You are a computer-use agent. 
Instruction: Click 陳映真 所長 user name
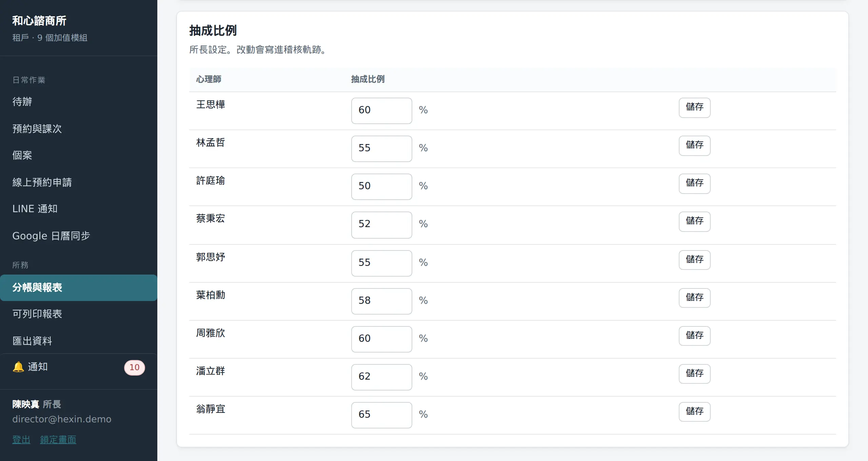[x=37, y=404]
